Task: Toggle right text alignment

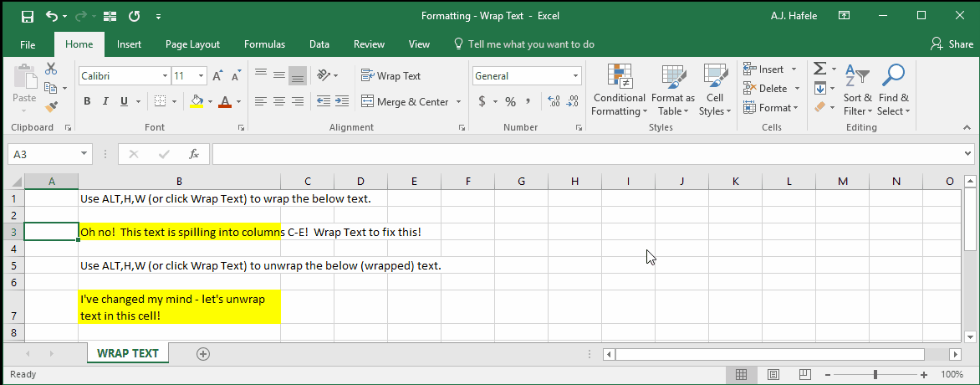Action: coord(299,100)
